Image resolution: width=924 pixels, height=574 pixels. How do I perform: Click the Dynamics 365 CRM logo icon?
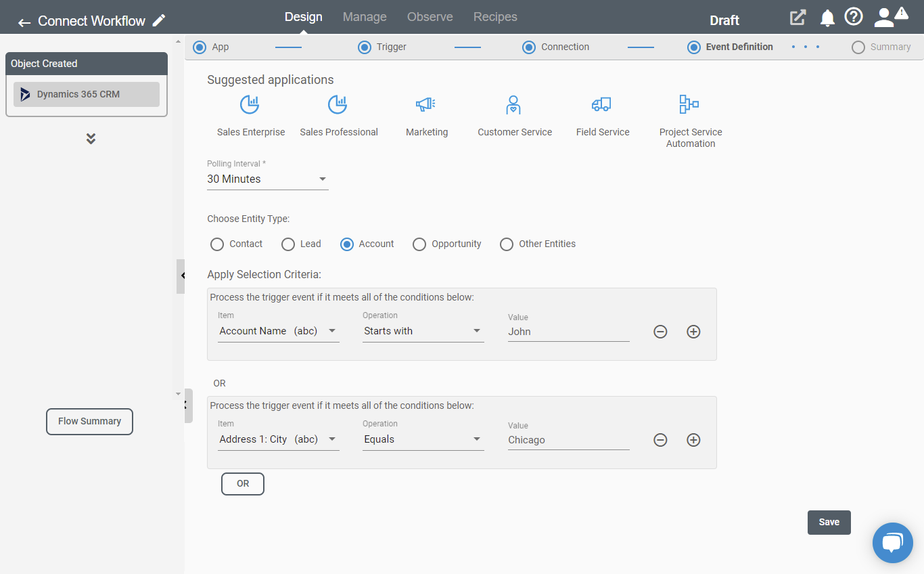click(x=25, y=94)
